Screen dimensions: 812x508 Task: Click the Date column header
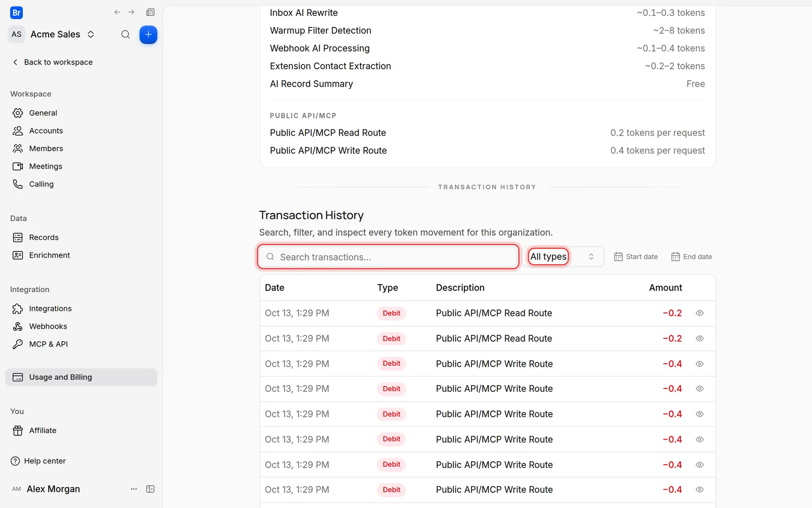275,288
